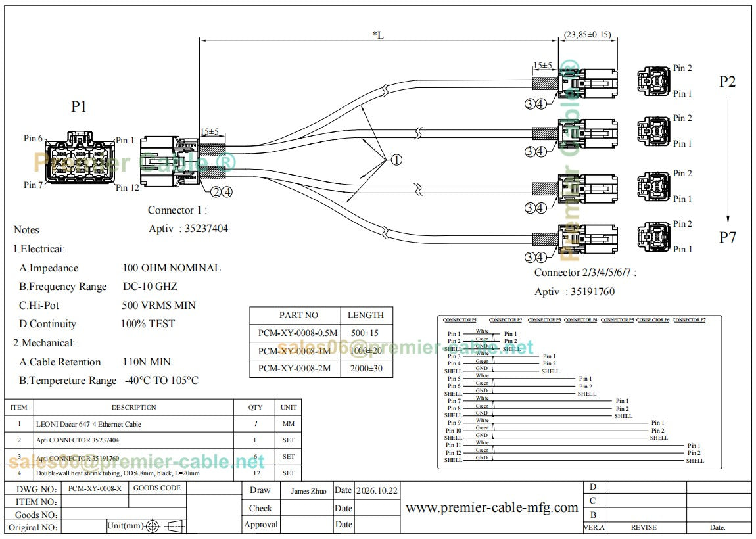Screen dimensions: 756x539
Task: Click the draw date 2026.10.22
Action: click(x=377, y=491)
